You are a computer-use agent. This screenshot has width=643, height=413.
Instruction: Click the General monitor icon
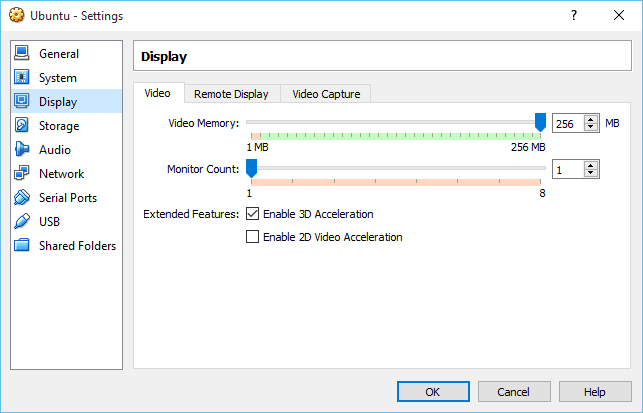(21, 53)
